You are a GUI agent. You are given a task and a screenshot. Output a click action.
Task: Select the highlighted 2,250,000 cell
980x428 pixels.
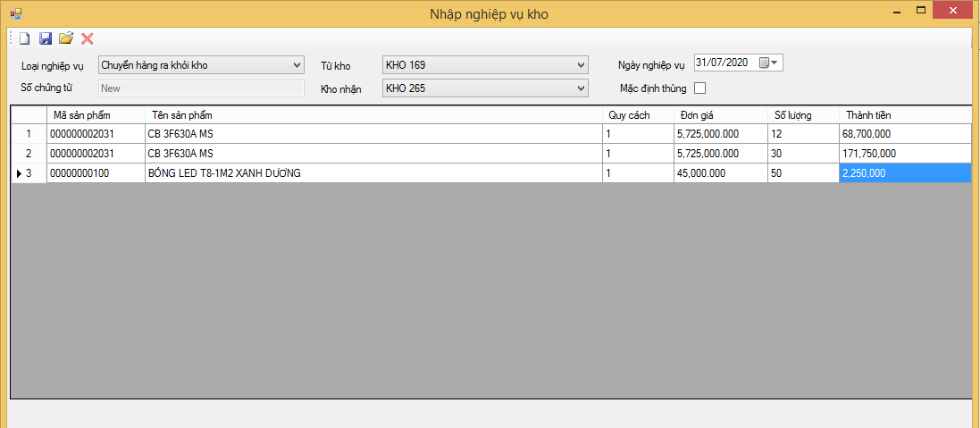point(905,173)
